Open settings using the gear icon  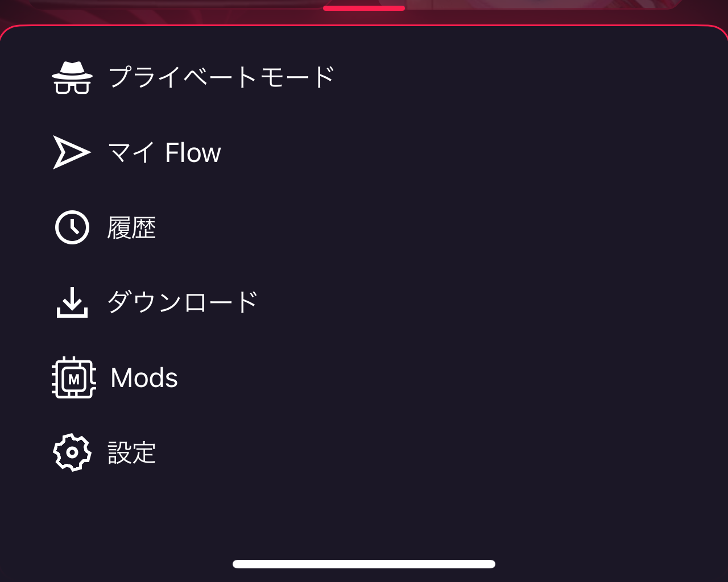click(x=72, y=452)
